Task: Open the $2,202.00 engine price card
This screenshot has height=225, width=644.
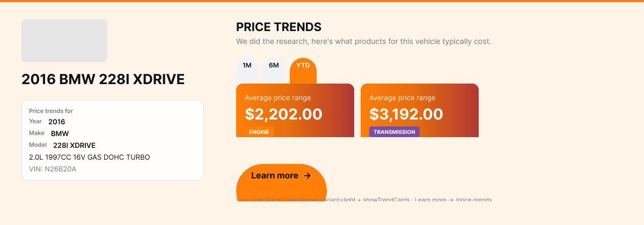Action: [295, 110]
